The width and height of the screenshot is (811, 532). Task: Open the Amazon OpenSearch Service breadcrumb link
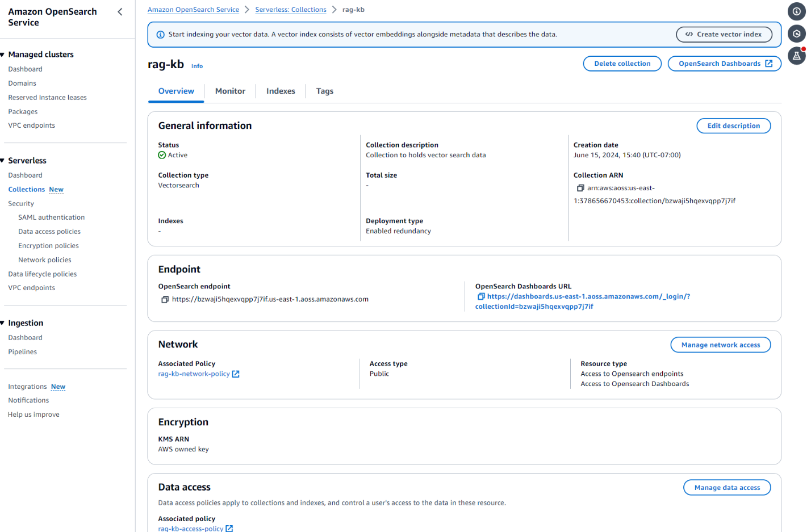pos(193,10)
